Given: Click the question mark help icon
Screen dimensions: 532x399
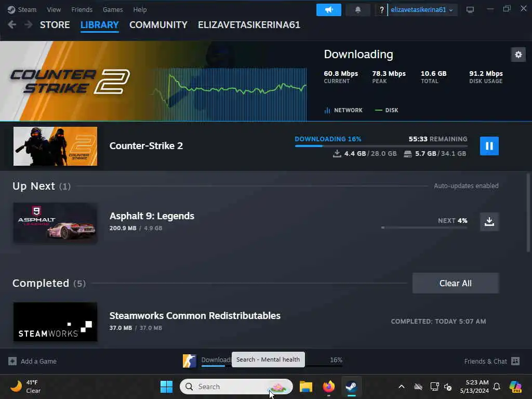Looking at the screenshot, I should click(381, 10).
